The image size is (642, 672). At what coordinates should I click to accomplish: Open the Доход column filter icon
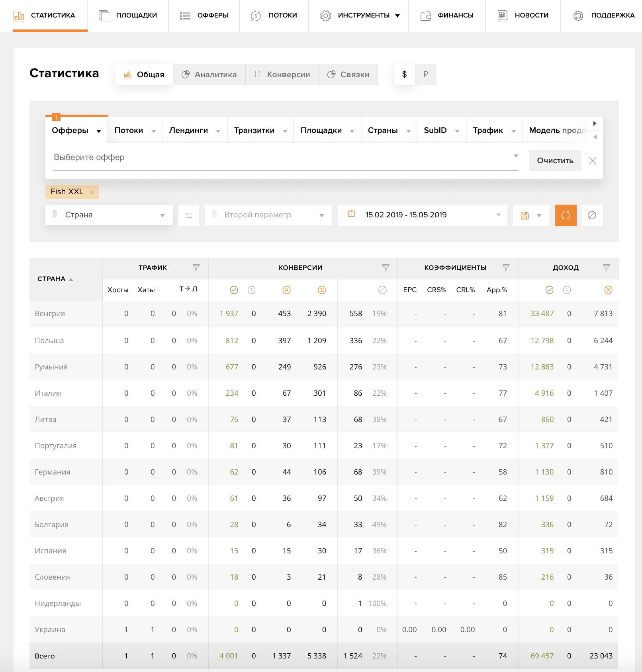pyautogui.click(x=606, y=268)
